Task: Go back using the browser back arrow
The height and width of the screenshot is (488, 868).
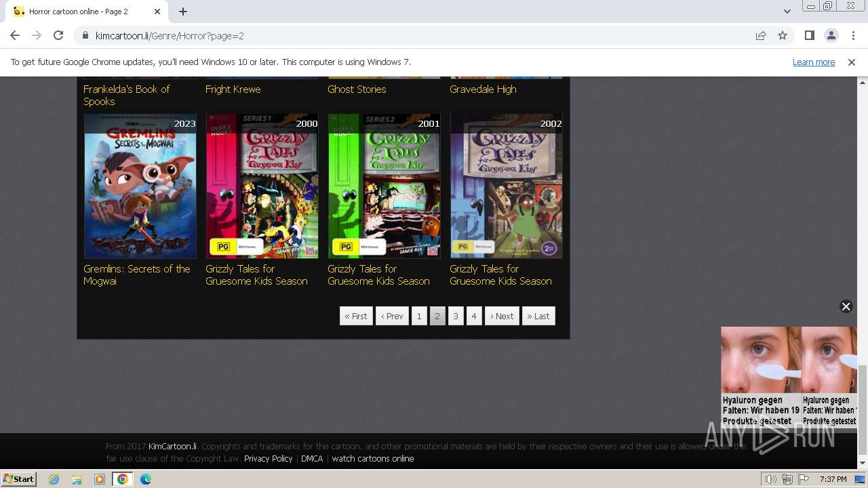Action: click(15, 35)
